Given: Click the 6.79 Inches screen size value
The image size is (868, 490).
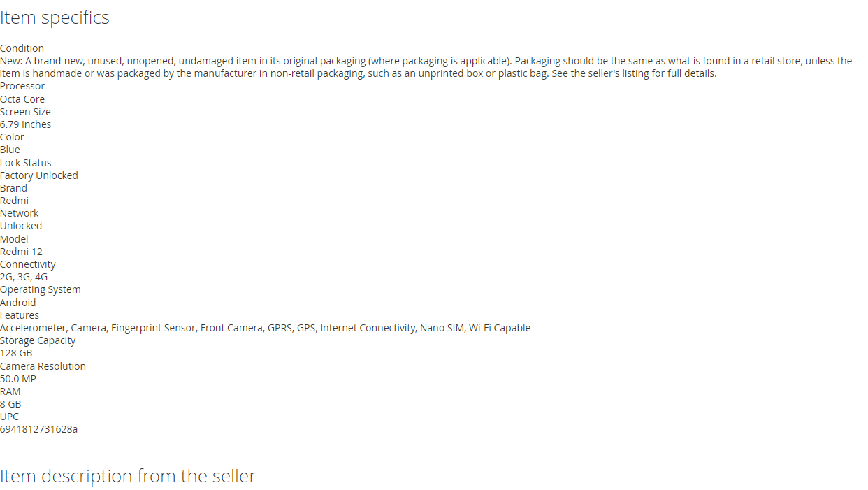Looking at the screenshot, I should tap(25, 124).
